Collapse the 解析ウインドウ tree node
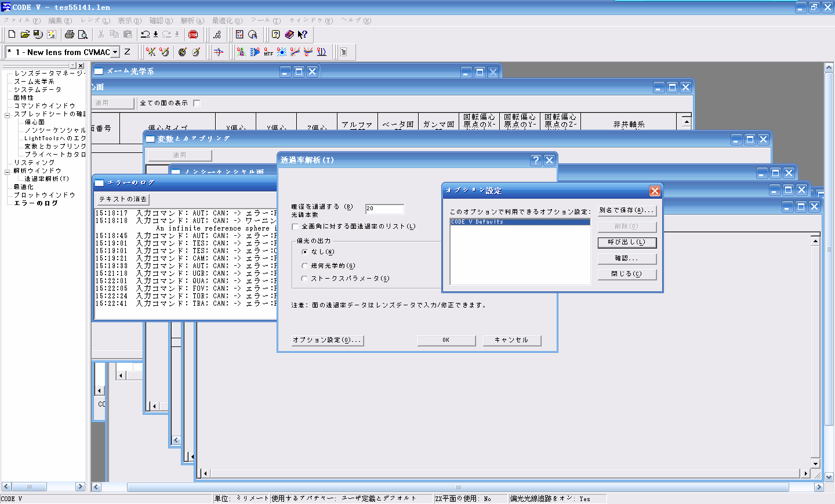The height and width of the screenshot is (504, 835). [x=8, y=171]
